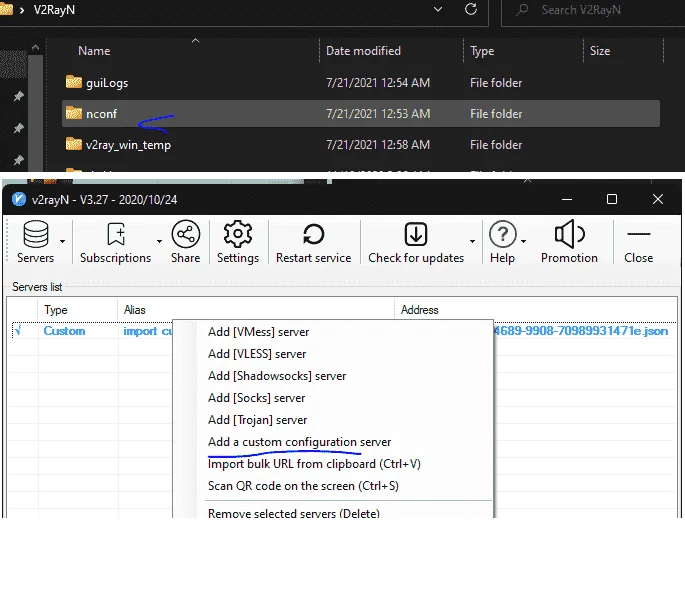The image size is (685, 592).
Task: Select Add a custom configuration server
Action: pyautogui.click(x=299, y=442)
